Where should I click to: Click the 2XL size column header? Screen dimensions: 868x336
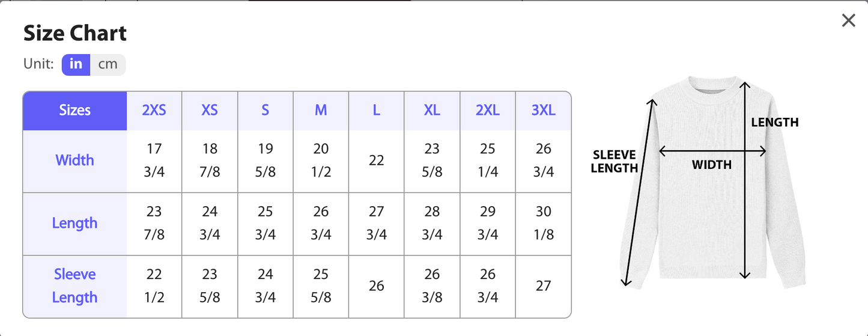coord(488,111)
